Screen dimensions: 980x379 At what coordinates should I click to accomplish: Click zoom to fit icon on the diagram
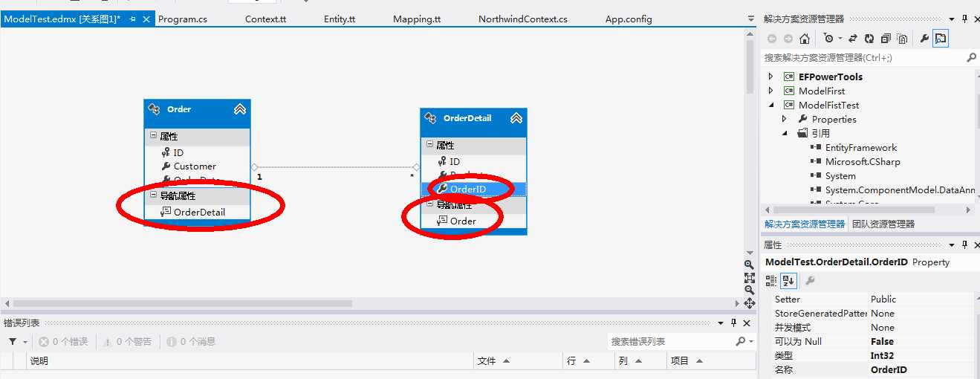click(x=749, y=278)
